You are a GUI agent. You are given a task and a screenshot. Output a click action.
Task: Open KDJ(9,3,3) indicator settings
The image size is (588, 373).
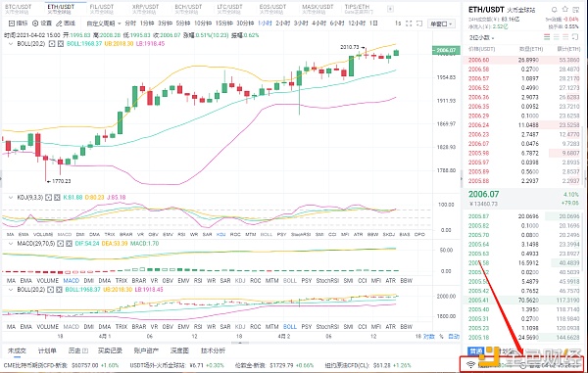tap(49, 198)
